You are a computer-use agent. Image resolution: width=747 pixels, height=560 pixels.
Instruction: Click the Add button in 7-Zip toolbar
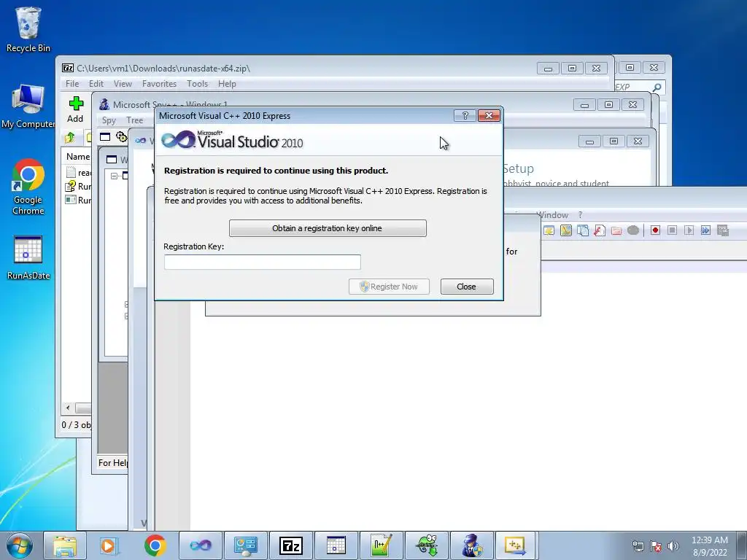(x=75, y=109)
